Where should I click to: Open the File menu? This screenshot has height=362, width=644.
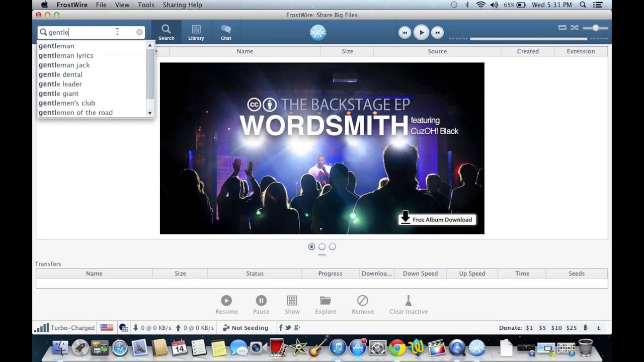point(101,5)
